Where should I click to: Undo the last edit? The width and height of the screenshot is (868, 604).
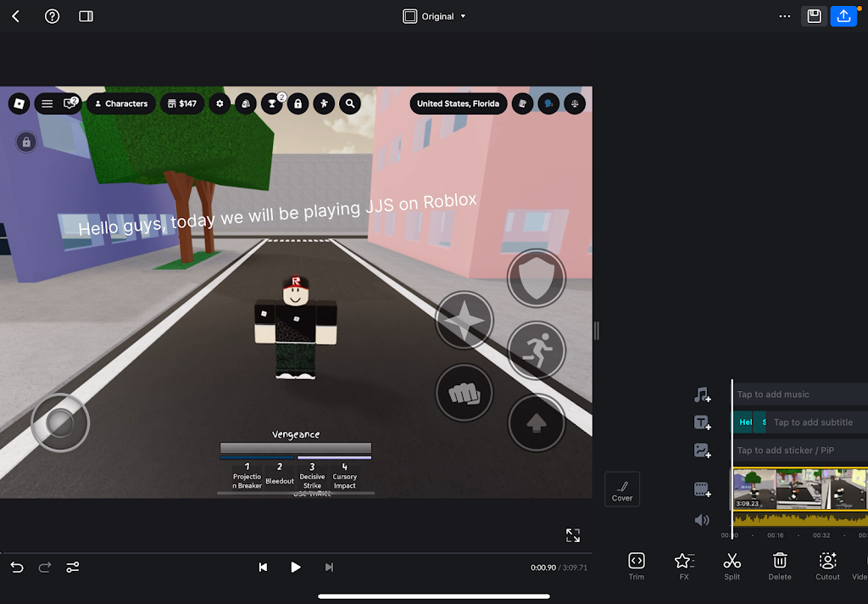[17, 567]
